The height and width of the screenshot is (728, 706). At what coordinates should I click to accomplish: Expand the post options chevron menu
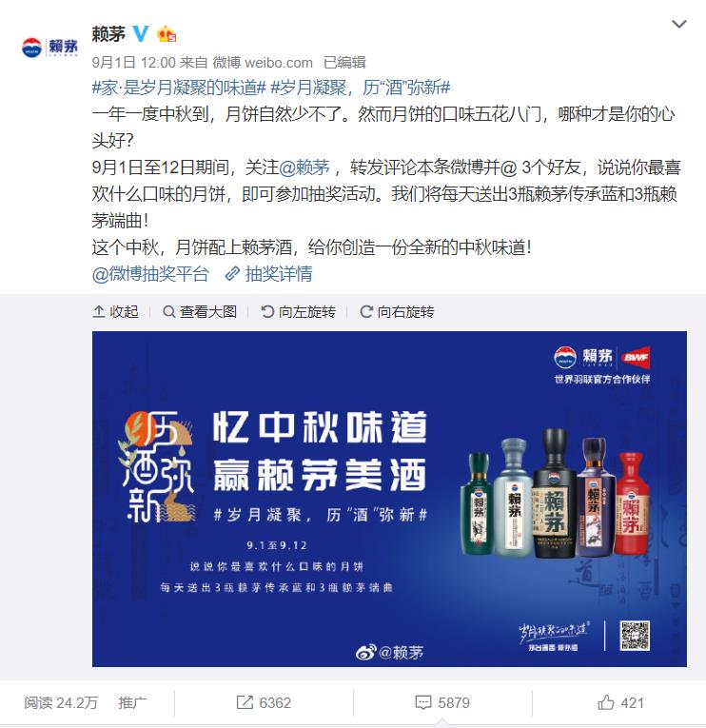pos(678,24)
